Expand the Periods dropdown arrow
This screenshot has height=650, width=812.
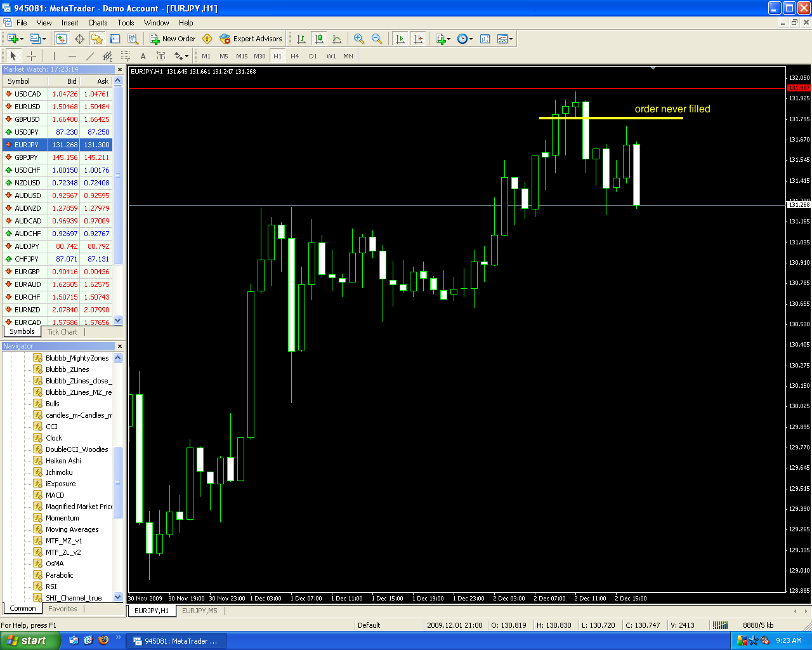pyautogui.click(x=471, y=39)
